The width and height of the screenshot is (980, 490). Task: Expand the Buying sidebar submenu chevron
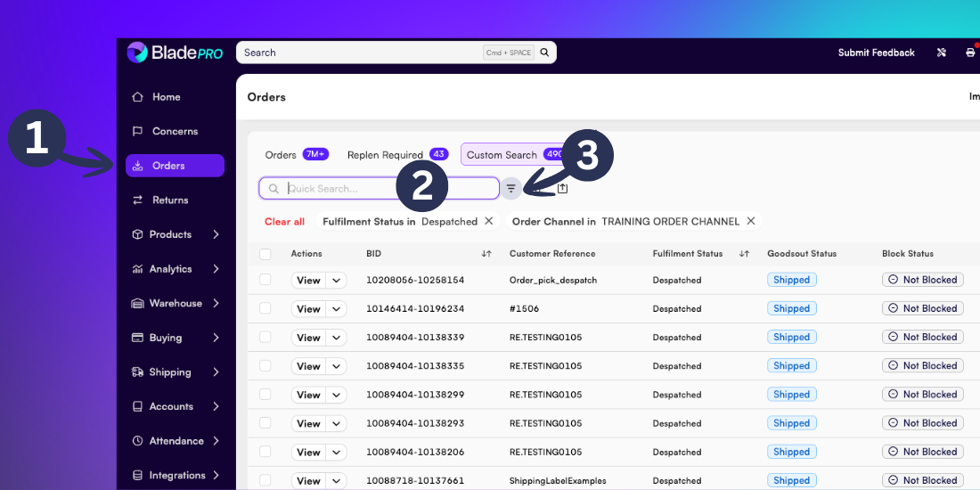click(216, 338)
